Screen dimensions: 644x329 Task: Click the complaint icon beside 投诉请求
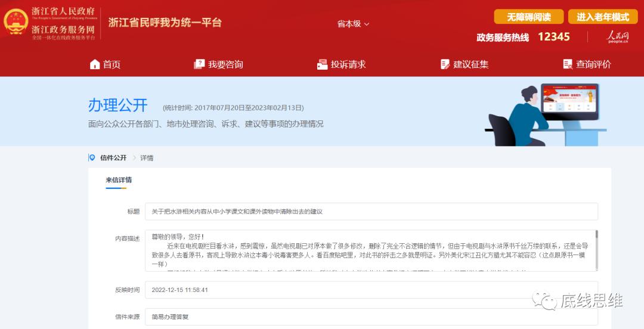click(x=323, y=64)
